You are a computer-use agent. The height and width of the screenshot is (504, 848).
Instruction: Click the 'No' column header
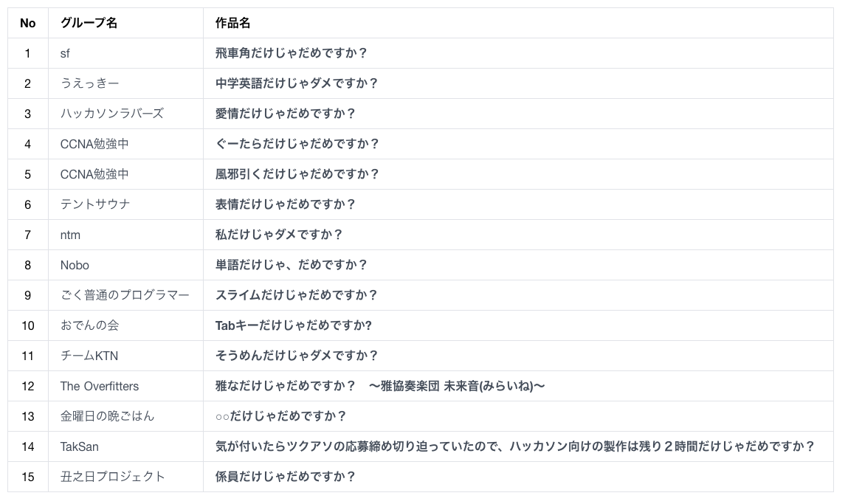[x=28, y=23]
